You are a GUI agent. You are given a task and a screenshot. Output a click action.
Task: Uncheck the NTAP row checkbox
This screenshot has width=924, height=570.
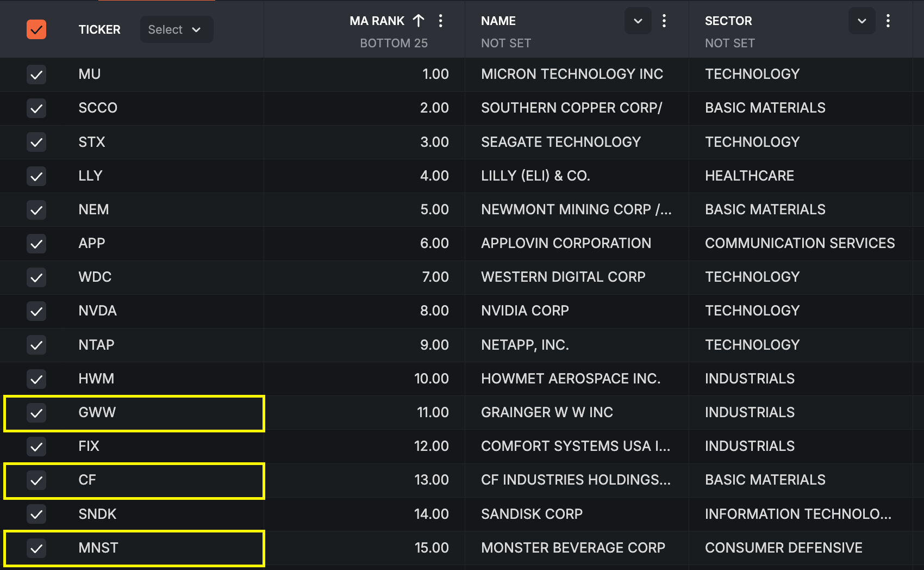[36, 345]
